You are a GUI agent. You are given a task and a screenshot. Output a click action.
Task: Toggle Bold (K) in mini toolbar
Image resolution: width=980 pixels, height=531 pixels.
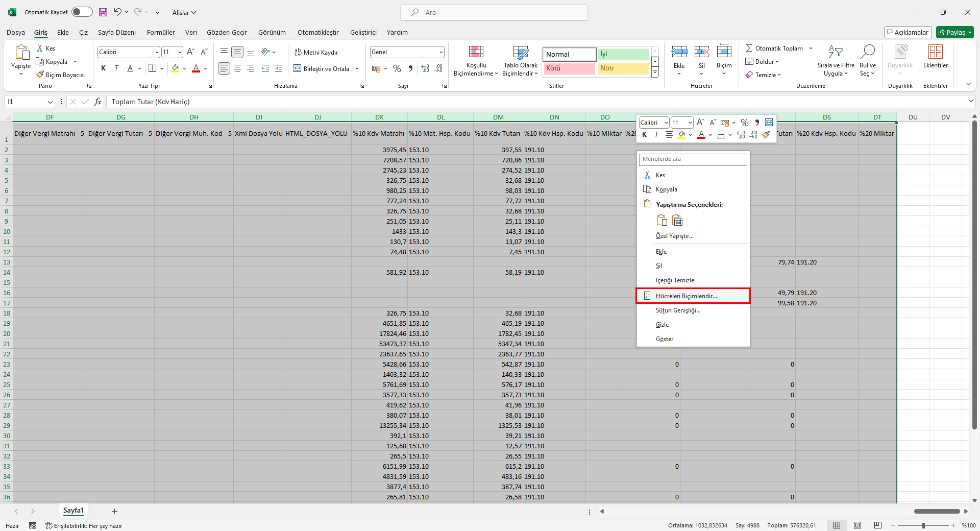pos(645,135)
